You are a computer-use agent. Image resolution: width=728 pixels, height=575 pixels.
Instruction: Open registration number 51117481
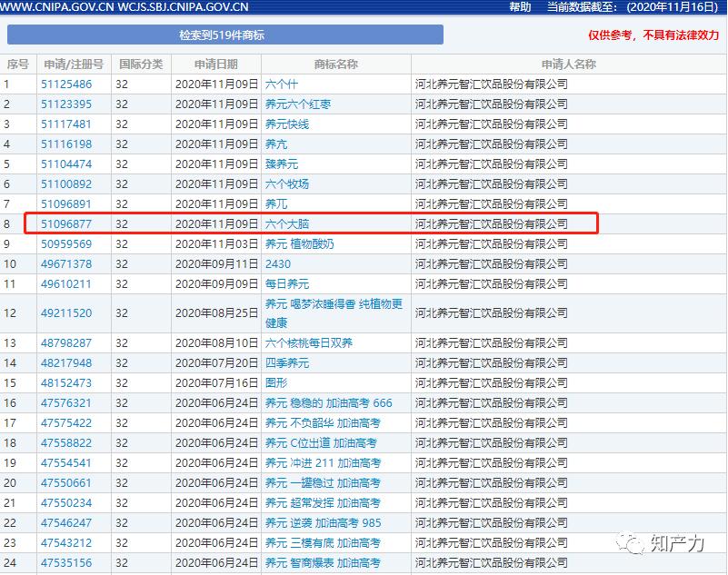coord(66,124)
